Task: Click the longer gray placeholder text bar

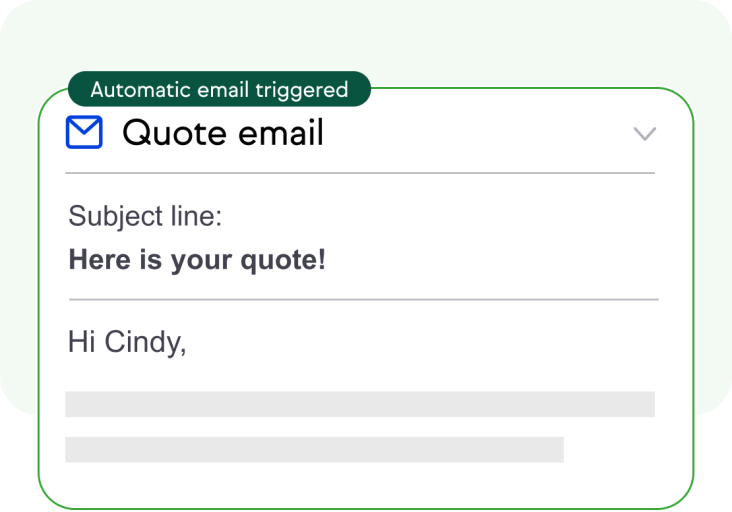Action: tap(360, 404)
